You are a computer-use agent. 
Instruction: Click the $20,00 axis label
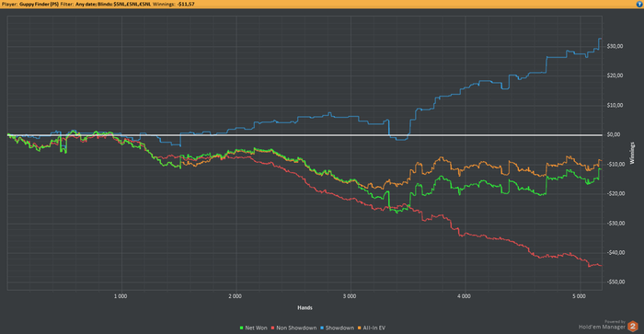(615, 75)
